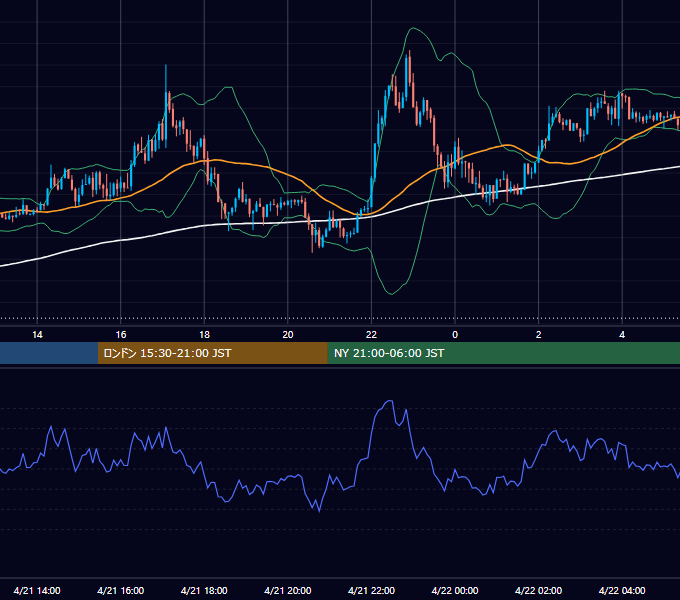Click the 4/22 00:00 time label

coord(455,590)
